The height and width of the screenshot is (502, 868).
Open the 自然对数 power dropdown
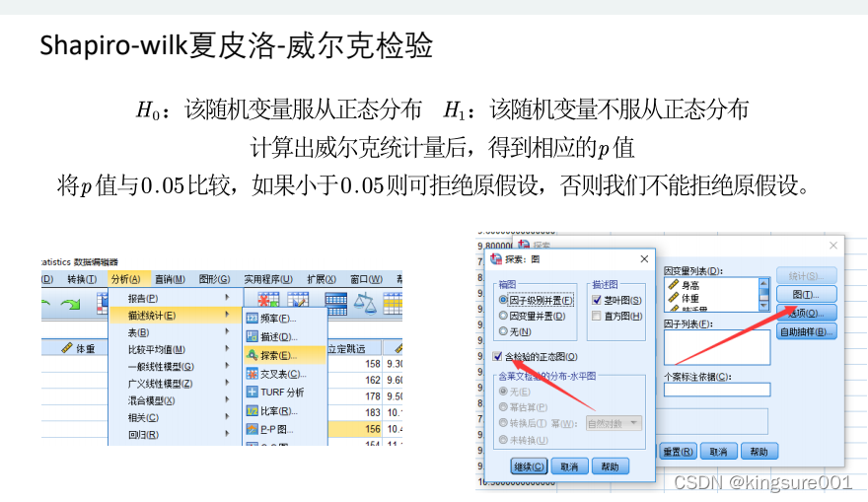[x=614, y=423]
